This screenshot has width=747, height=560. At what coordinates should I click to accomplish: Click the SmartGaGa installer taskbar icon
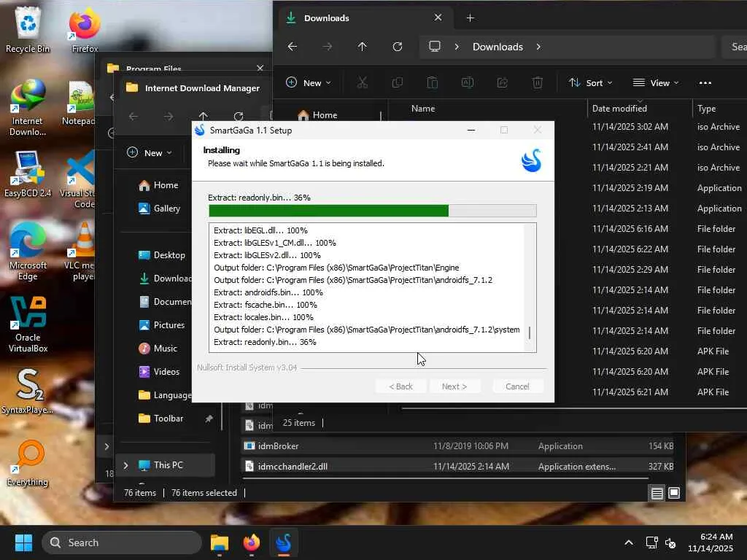284,542
